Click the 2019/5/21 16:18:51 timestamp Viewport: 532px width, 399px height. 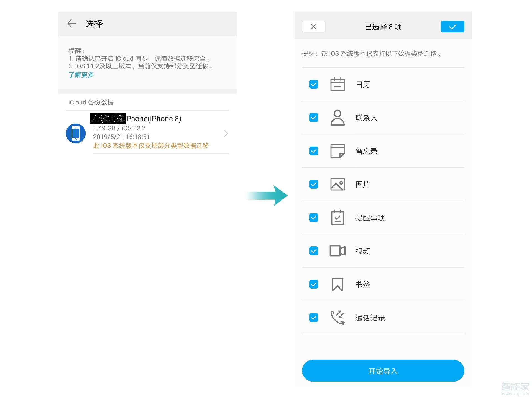pos(121,137)
